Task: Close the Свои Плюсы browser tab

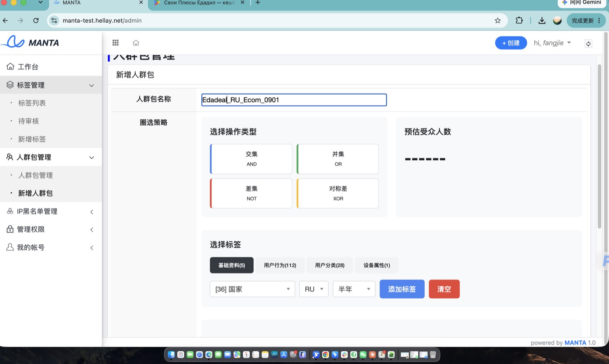Action: coord(242,2)
